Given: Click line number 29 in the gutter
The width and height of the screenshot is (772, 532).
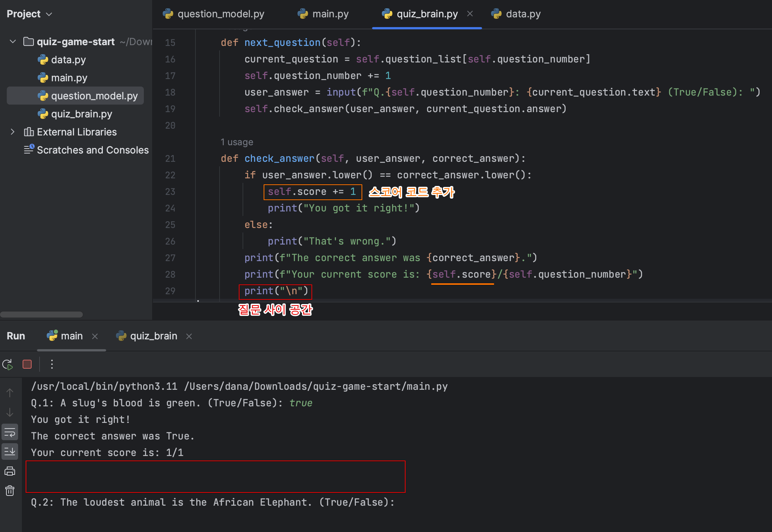Looking at the screenshot, I should (170, 291).
